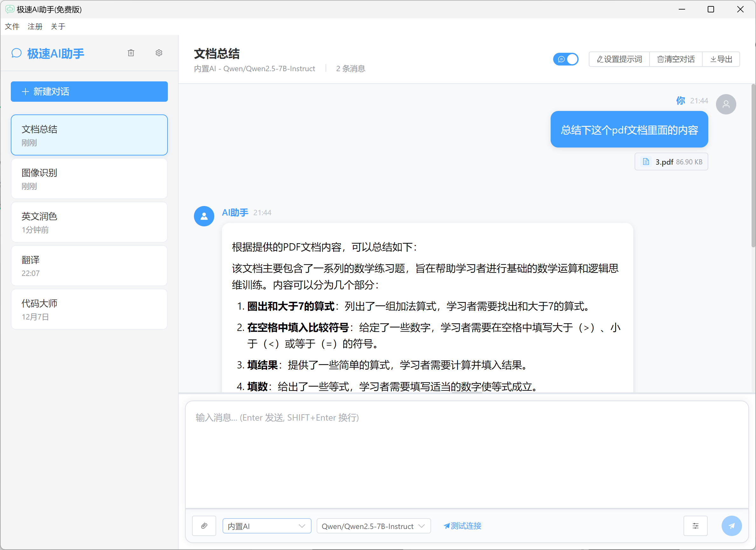Click the trash icon in sidebar header
The height and width of the screenshot is (550, 756).
click(131, 53)
